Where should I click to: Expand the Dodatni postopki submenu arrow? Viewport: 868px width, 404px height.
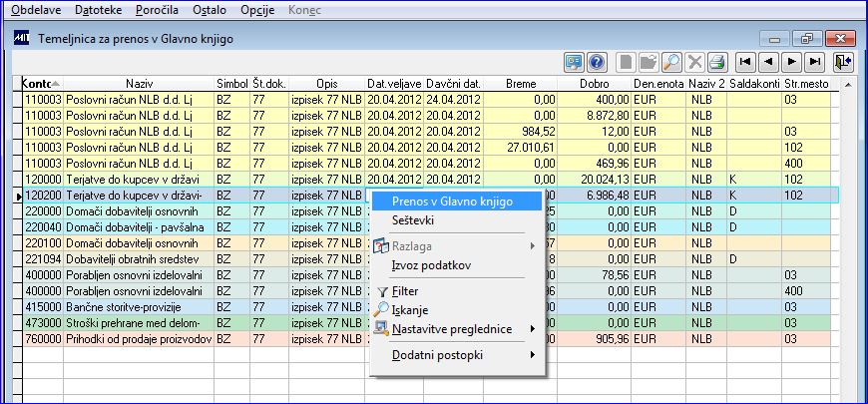pyautogui.click(x=533, y=355)
